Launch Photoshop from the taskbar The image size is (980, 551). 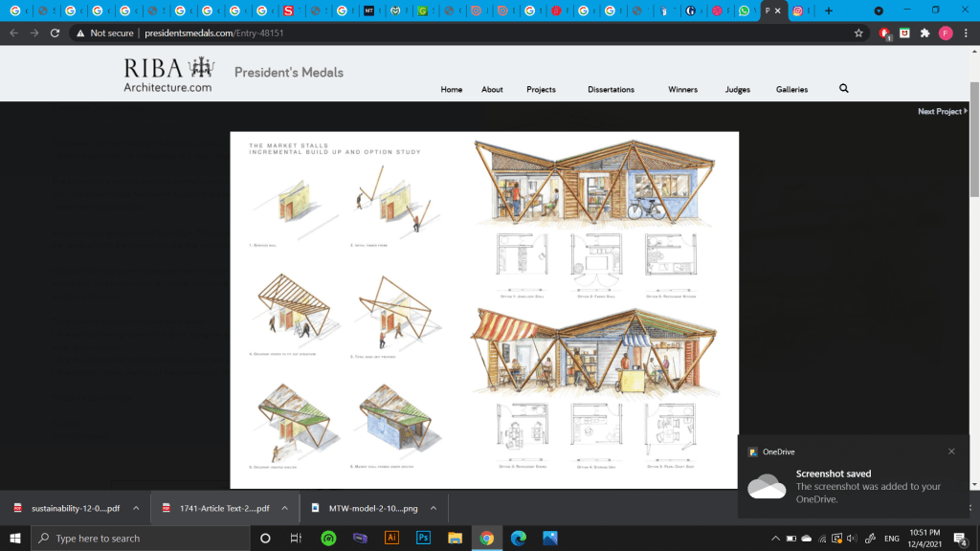tap(422, 538)
